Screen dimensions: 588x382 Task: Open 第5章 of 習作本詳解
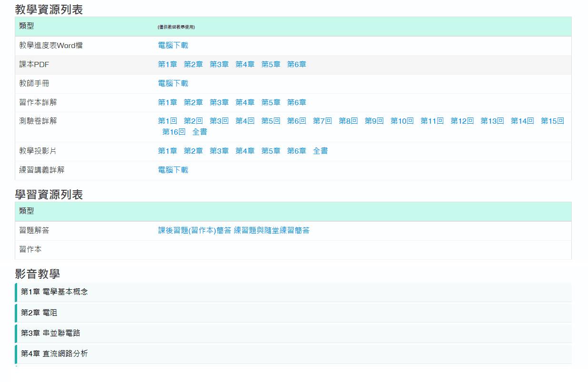[x=270, y=102]
